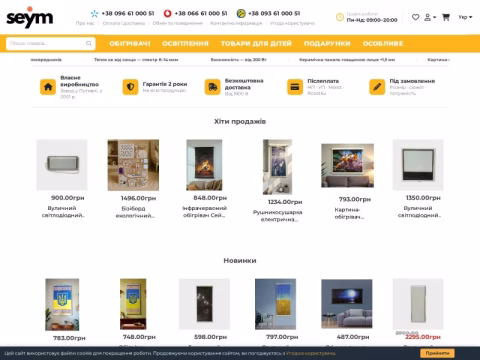
Task: Open the ОБІГРІВАЧІ menu
Action: click(x=130, y=44)
